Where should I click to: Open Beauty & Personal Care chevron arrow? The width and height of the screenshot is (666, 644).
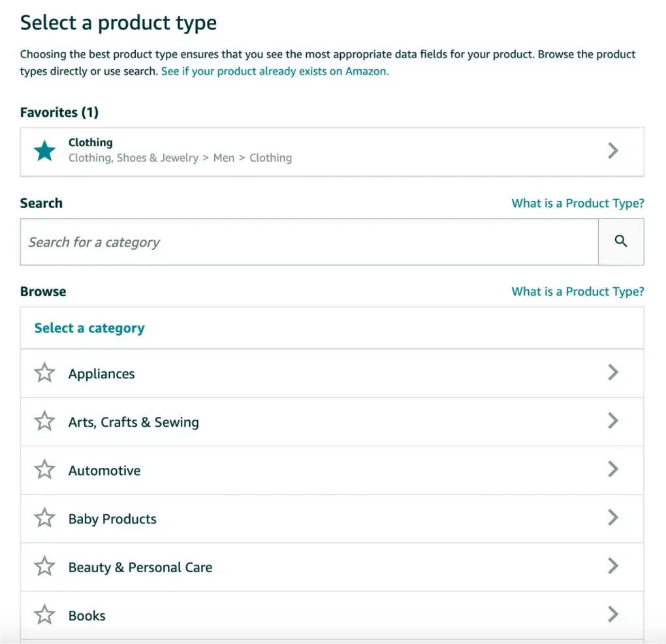[x=612, y=566]
